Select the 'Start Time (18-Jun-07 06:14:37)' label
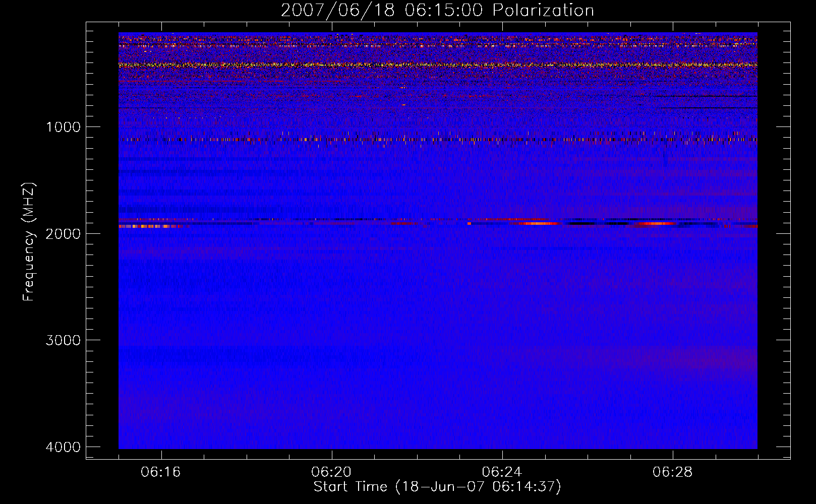This screenshot has width=816, height=504. [x=437, y=487]
